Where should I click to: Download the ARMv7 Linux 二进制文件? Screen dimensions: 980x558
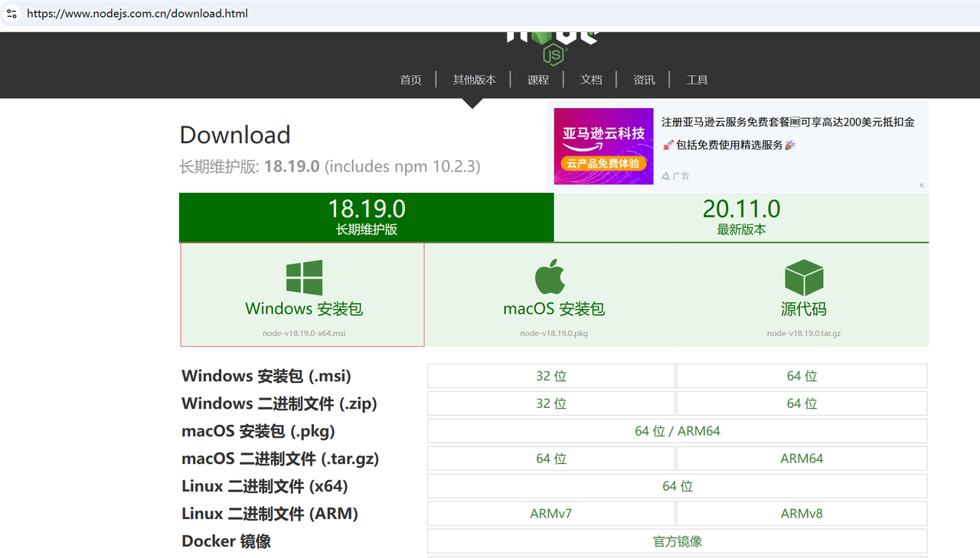tap(550, 513)
